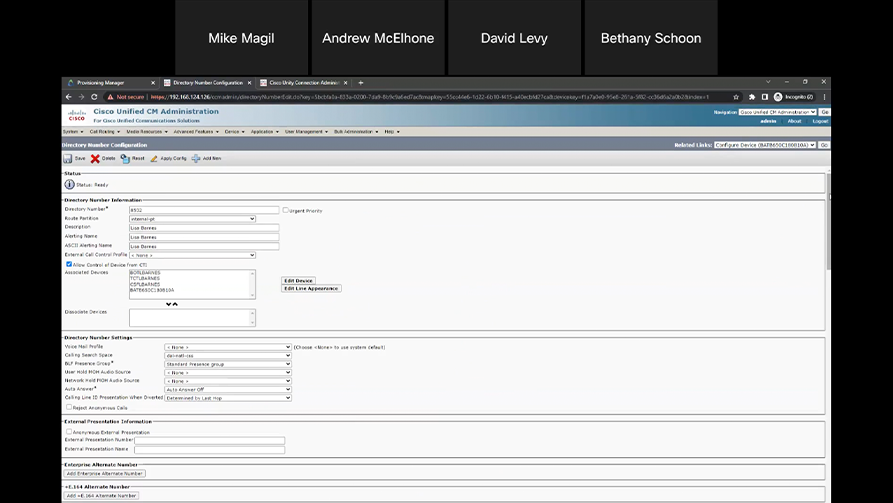Screen dimensions: 893x503
Task: Open the Route Partition dropdown
Action: coord(192,219)
